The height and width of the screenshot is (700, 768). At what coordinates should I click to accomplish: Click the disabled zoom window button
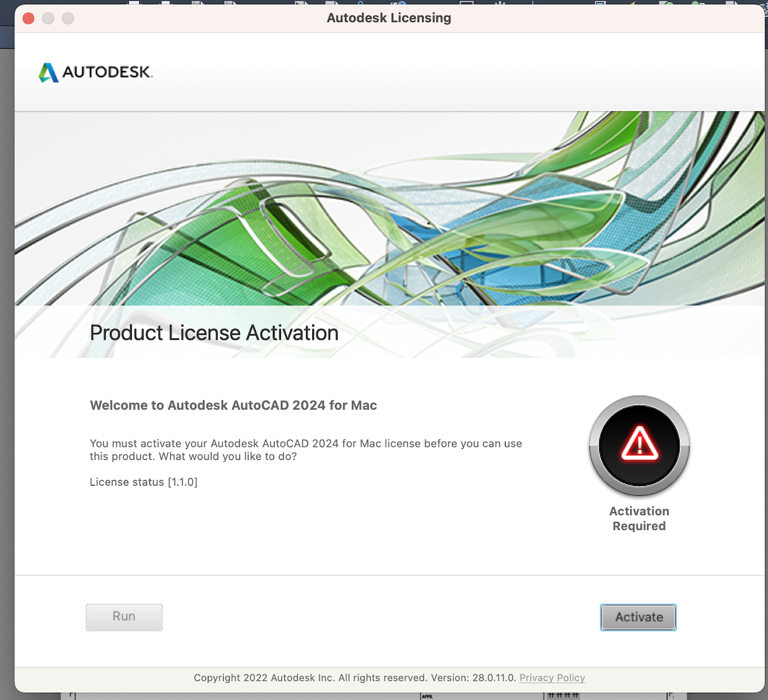(68, 18)
